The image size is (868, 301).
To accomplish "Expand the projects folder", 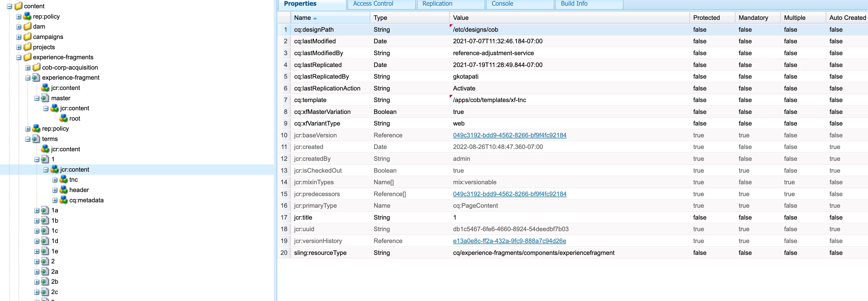I will click(x=19, y=47).
